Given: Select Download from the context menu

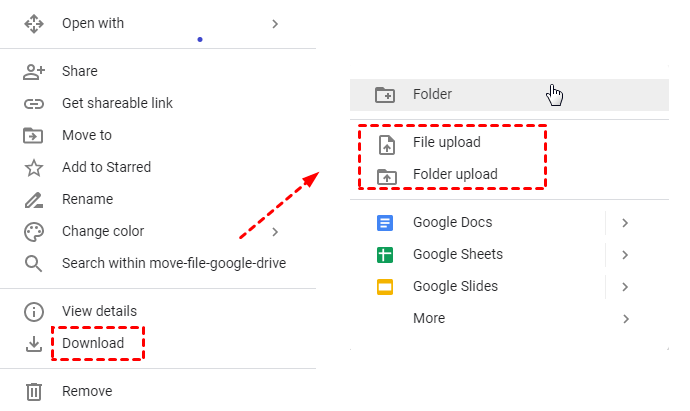Looking at the screenshot, I should tap(93, 344).
